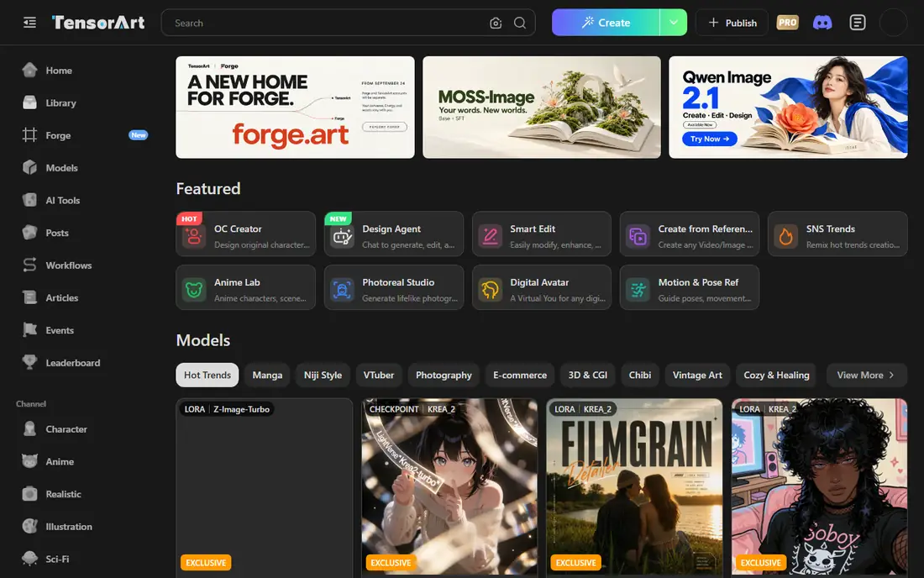Open the Design Agent tool
The width and height of the screenshot is (924, 578).
click(394, 234)
